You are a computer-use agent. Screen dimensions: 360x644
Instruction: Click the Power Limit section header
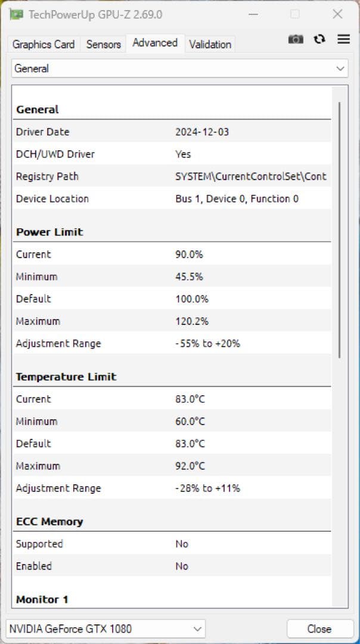(x=49, y=232)
